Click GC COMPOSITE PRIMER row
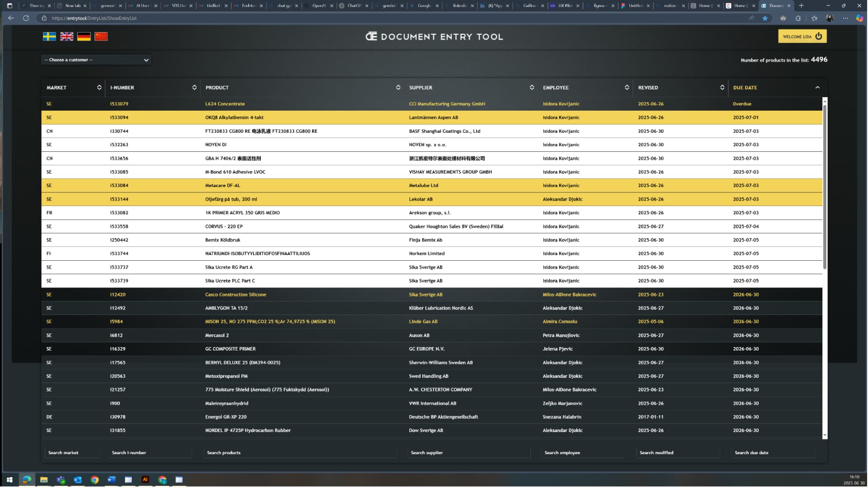 [432, 349]
